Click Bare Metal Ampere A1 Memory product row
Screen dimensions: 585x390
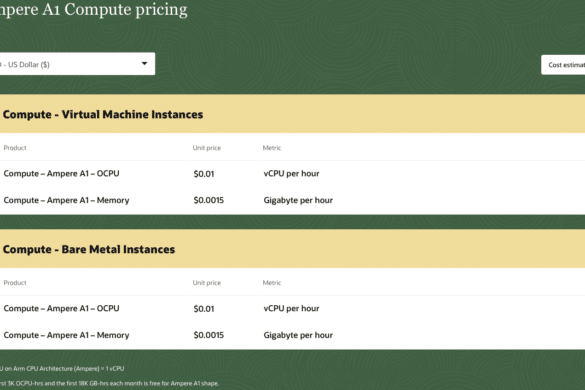click(292, 335)
